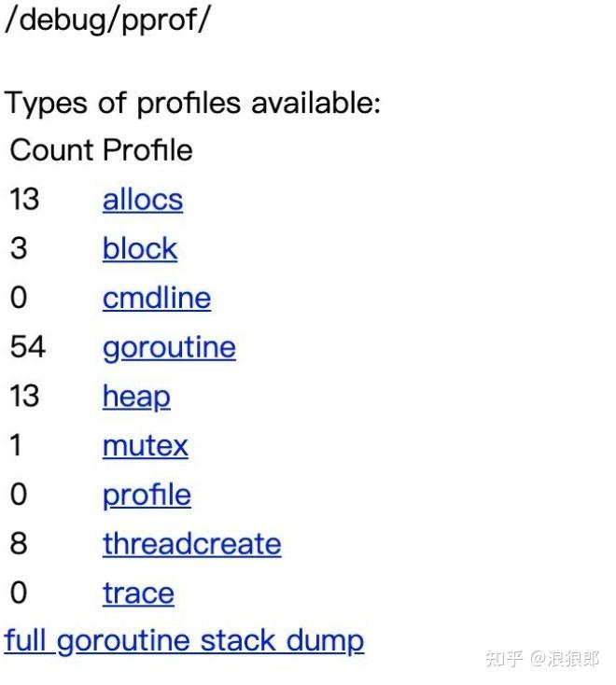Open the block profile link

click(139, 249)
